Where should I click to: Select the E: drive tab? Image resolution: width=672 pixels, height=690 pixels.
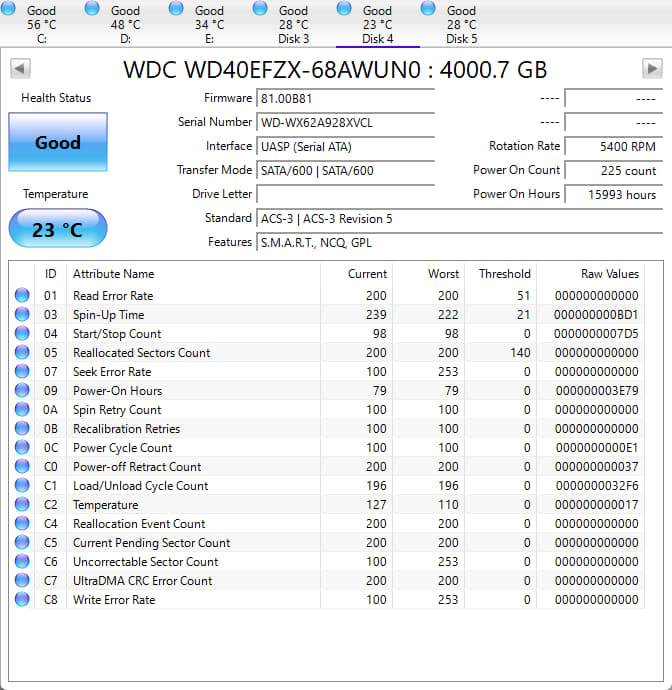click(x=209, y=24)
